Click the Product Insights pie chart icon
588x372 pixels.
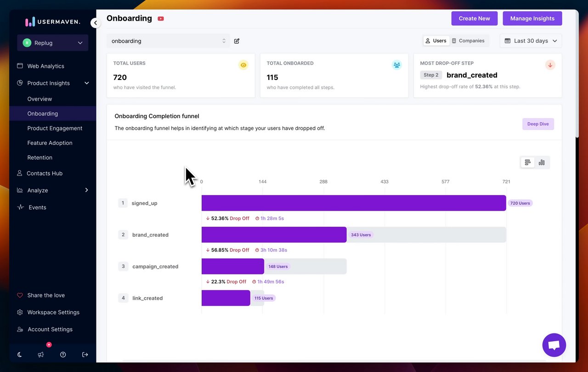(x=20, y=83)
